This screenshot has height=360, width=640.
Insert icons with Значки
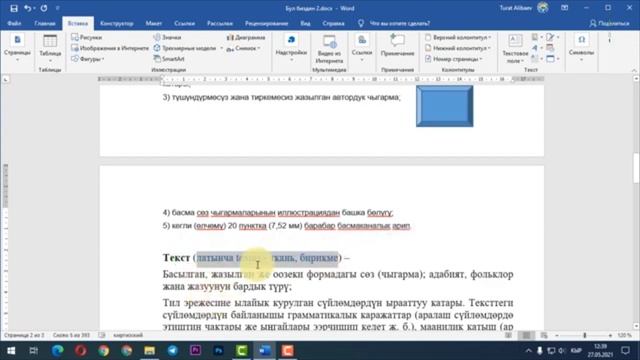tap(167, 37)
